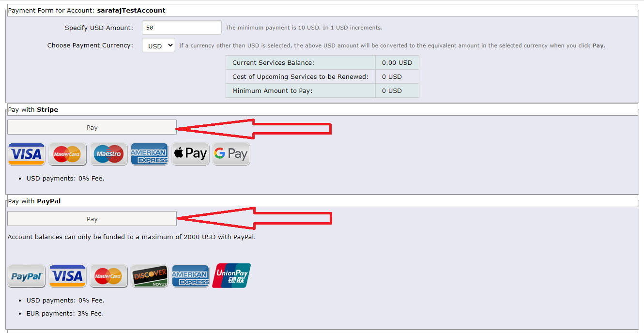Viewport: 644px width, 333px height.
Task: Click the Minimum Amount to Pay row
Action: [322, 91]
